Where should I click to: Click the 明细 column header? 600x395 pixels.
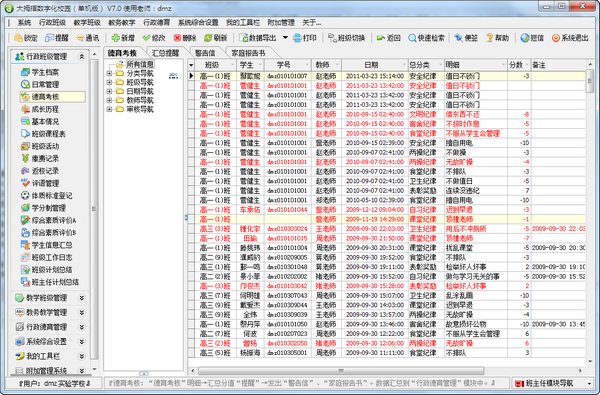[476, 65]
